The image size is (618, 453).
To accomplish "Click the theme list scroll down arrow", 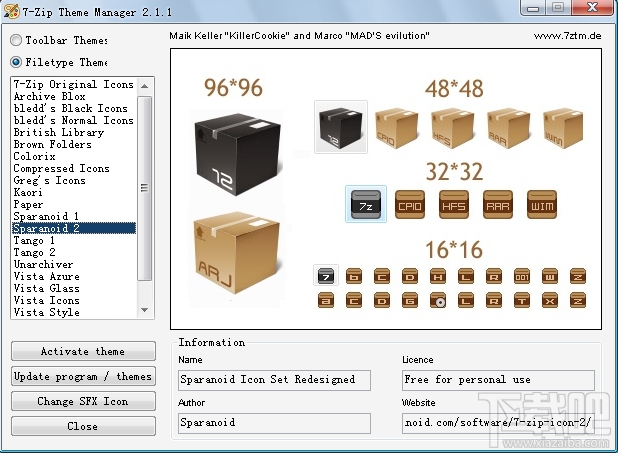I will (x=145, y=310).
